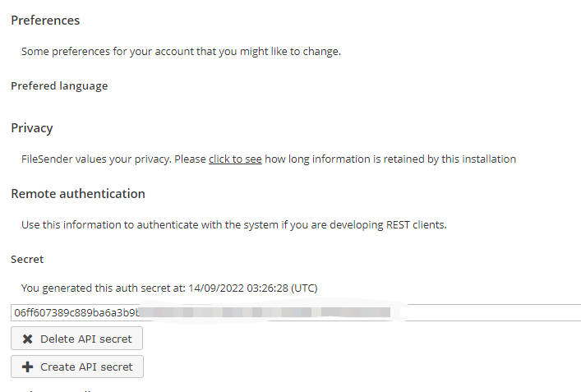581x392 pixels.
Task: Click the X icon on Delete API secret
Action: (27, 339)
